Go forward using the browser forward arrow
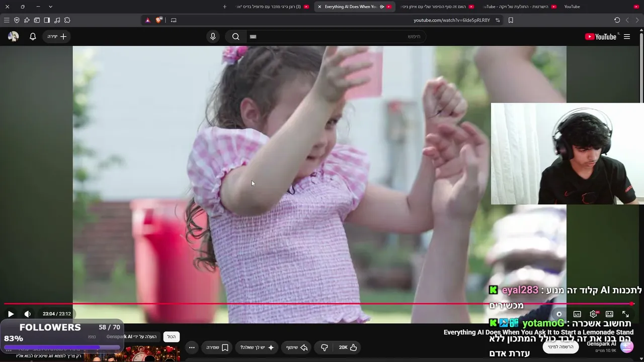 coord(627,20)
